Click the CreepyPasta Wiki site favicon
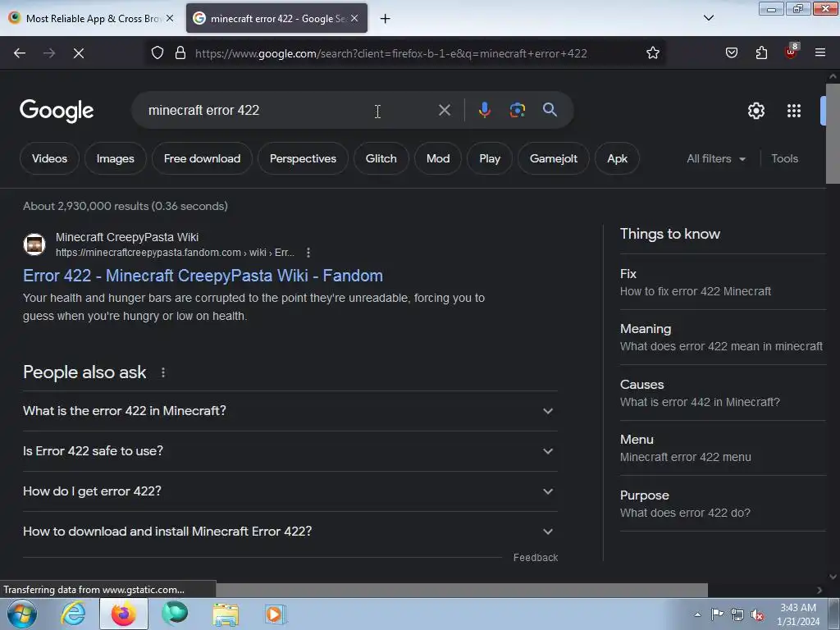The image size is (840, 630). click(34, 244)
